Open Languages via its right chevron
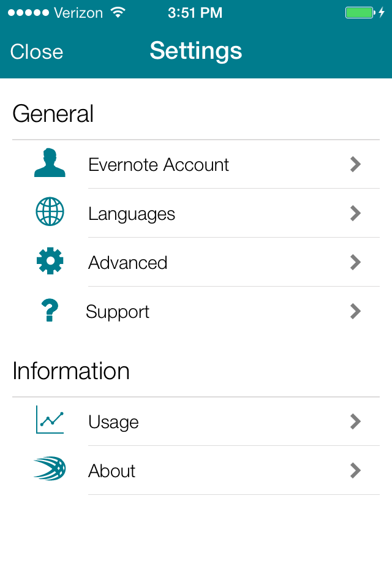 [355, 213]
